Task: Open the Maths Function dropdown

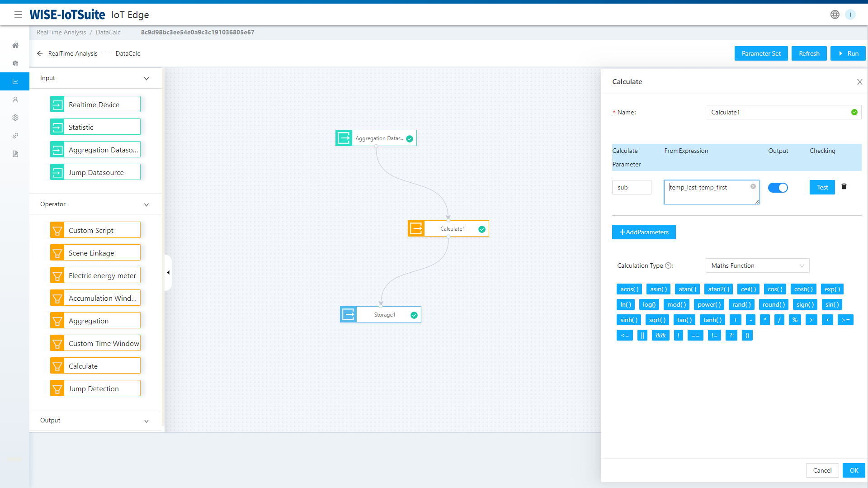Action: tap(757, 265)
